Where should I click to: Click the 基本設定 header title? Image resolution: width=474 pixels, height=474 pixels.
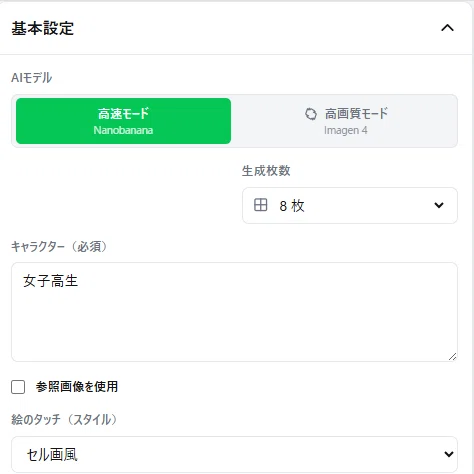pos(43,28)
